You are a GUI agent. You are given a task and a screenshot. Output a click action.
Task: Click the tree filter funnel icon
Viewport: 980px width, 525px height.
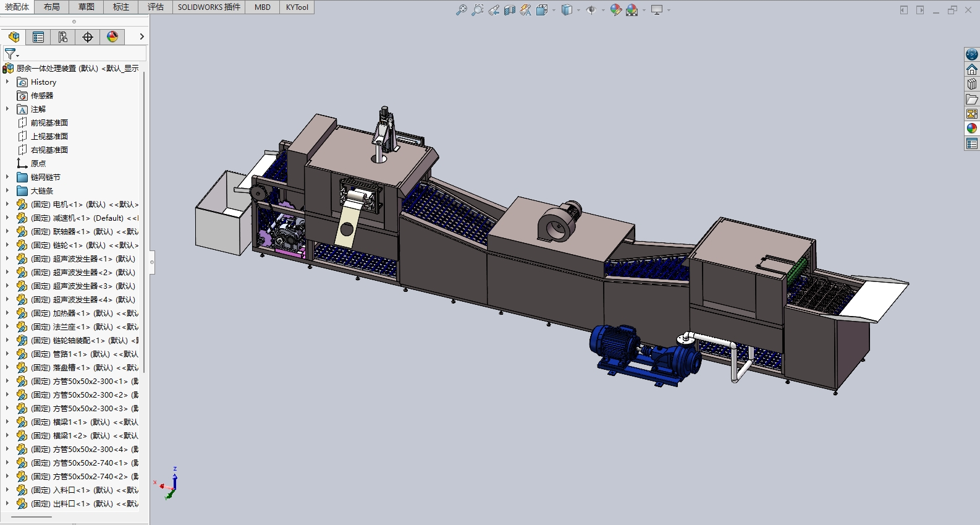click(x=11, y=54)
